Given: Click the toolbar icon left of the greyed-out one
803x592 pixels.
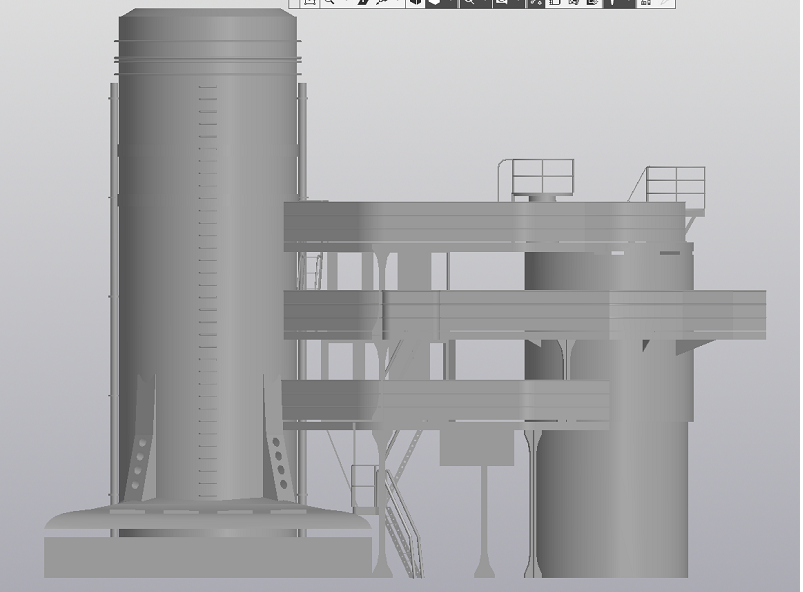Looking at the screenshot, I should (646, 3).
